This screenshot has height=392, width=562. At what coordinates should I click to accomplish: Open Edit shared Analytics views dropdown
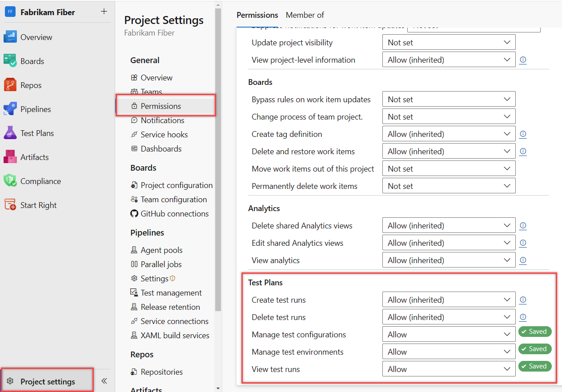click(449, 243)
